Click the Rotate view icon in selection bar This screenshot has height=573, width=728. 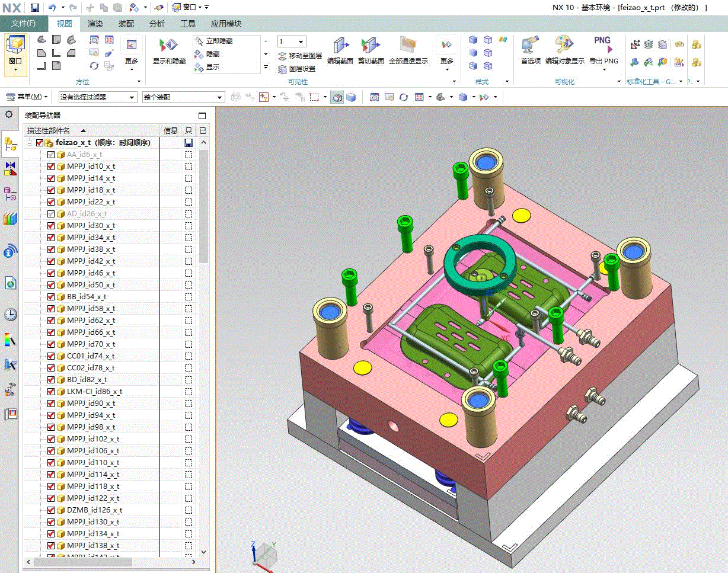click(404, 97)
